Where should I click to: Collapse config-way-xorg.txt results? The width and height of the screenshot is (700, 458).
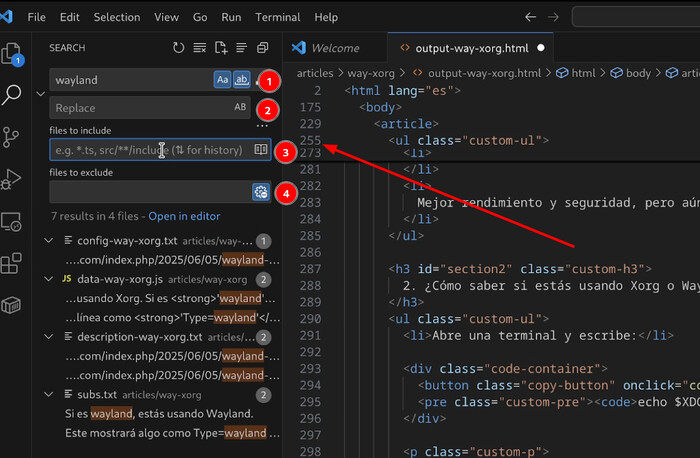pyautogui.click(x=49, y=241)
